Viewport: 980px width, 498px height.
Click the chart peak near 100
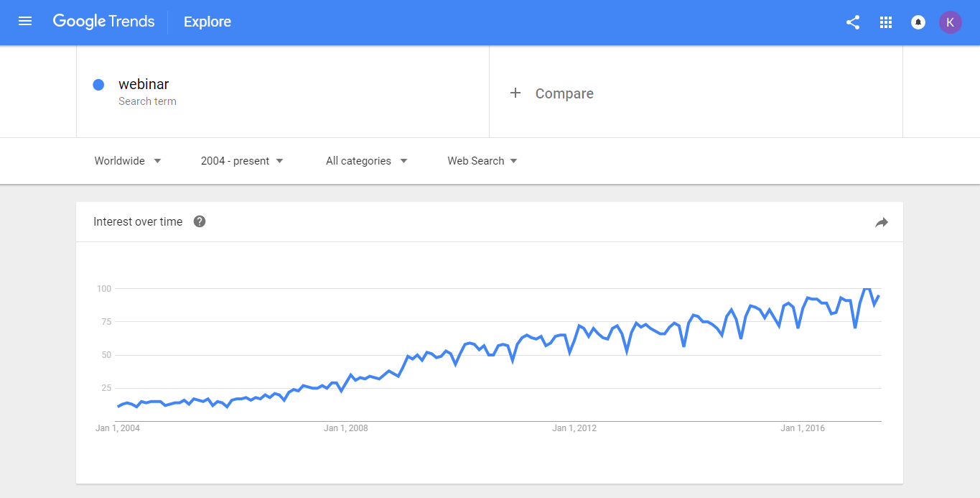point(867,288)
